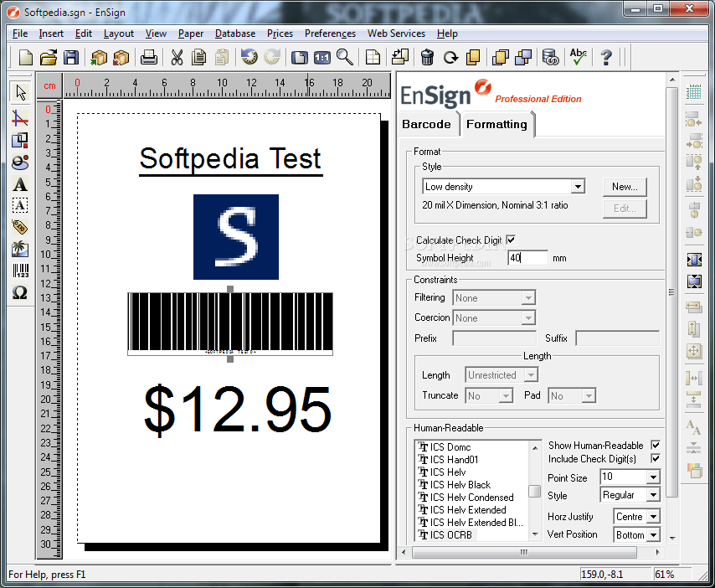Open the Point Size dropdown
The height and width of the screenshot is (588, 715).
click(653, 477)
